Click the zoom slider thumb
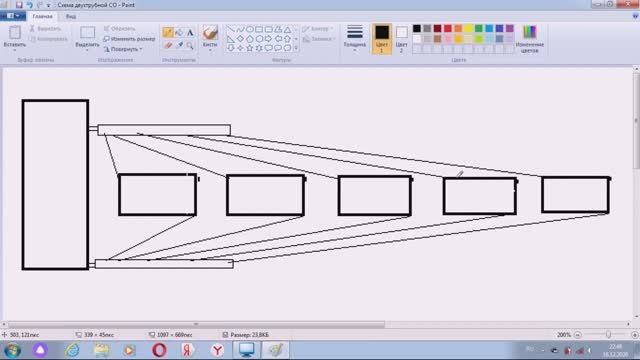The width and height of the screenshot is (640, 360). click(609, 334)
